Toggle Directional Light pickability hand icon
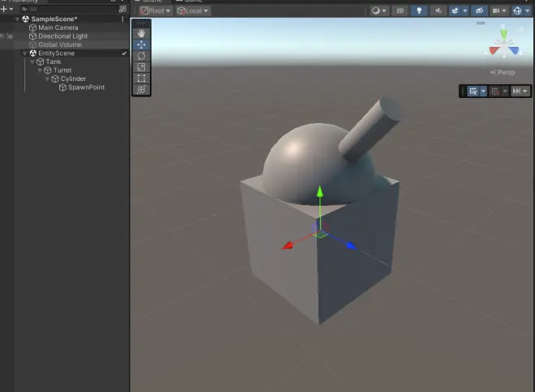Screen dimensions: 535x392 tap(10, 36)
